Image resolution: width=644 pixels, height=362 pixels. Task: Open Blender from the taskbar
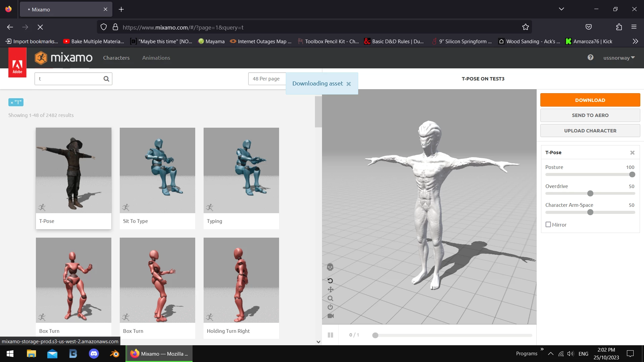[115, 354]
